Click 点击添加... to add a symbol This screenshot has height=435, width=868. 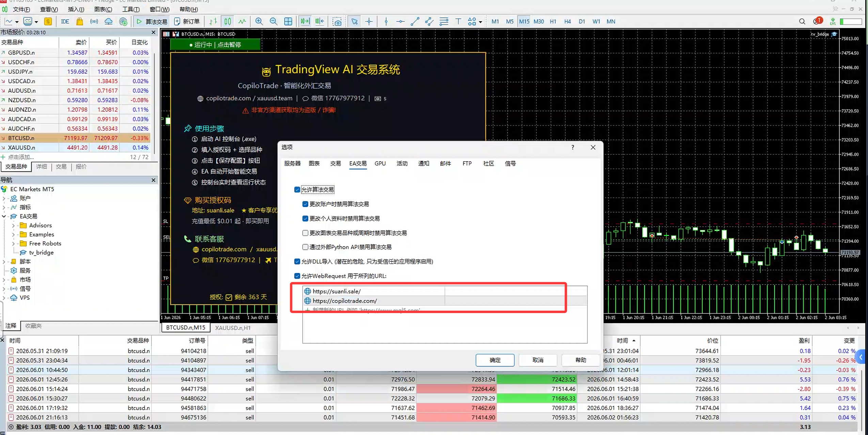(21, 157)
